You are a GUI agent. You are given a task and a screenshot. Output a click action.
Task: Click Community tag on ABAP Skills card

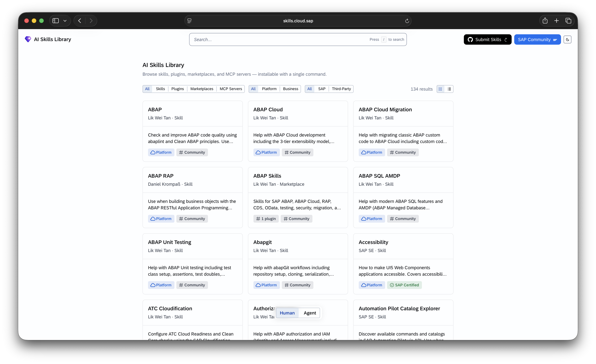[296, 219]
